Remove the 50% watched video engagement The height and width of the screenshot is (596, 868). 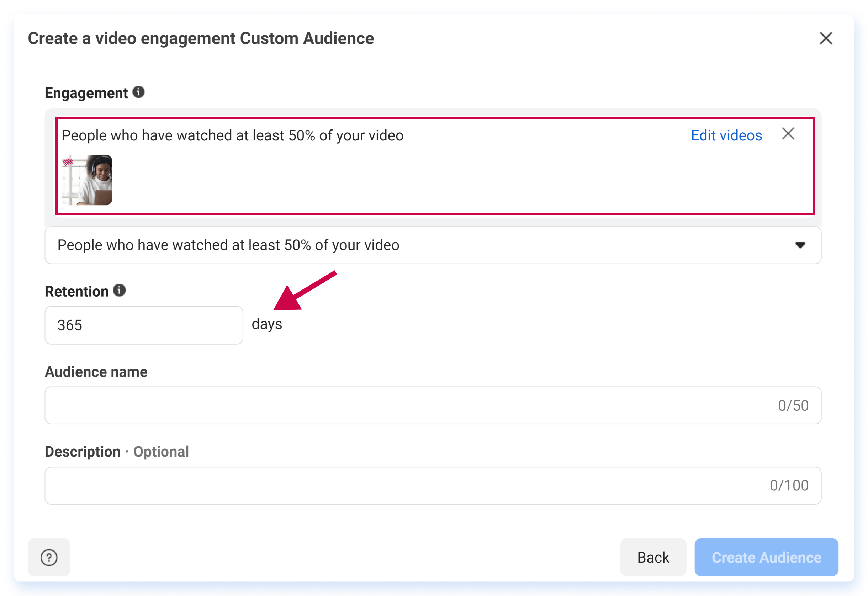click(788, 134)
